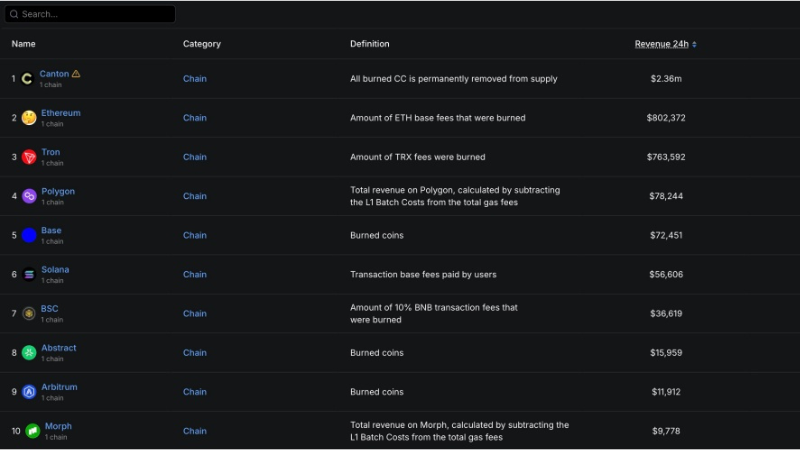The width and height of the screenshot is (800, 450).
Task: Click the Name column header
Action: pos(23,44)
